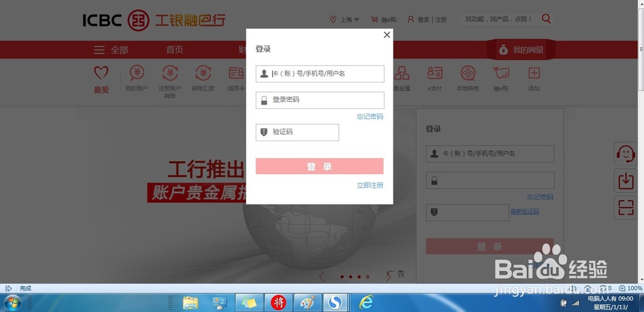The image size is (644, 312).
Task: Click the side-panel captcha field with shield icon
Action: (x=468, y=213)
